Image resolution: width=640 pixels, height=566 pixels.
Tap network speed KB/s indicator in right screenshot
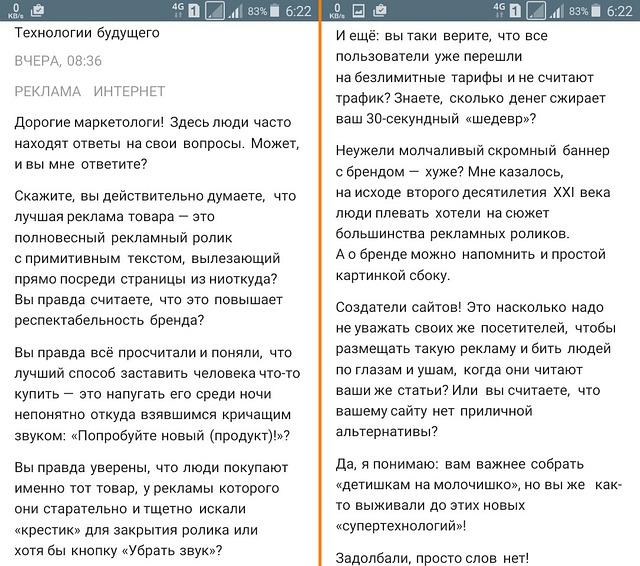coord(337,11)
